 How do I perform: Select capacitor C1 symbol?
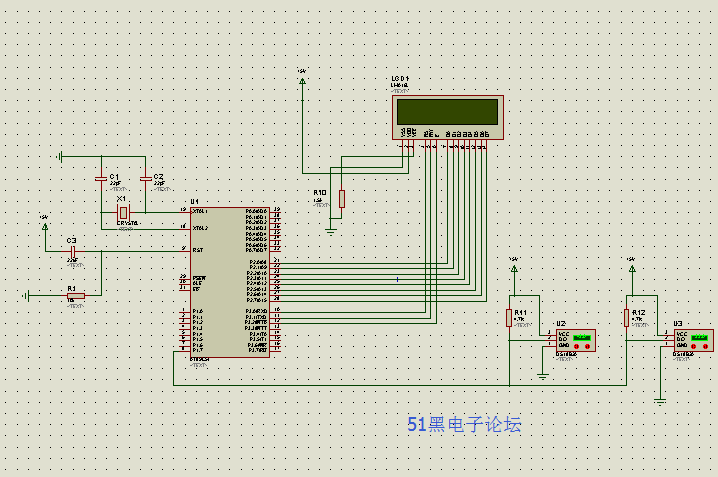[100, 179]
